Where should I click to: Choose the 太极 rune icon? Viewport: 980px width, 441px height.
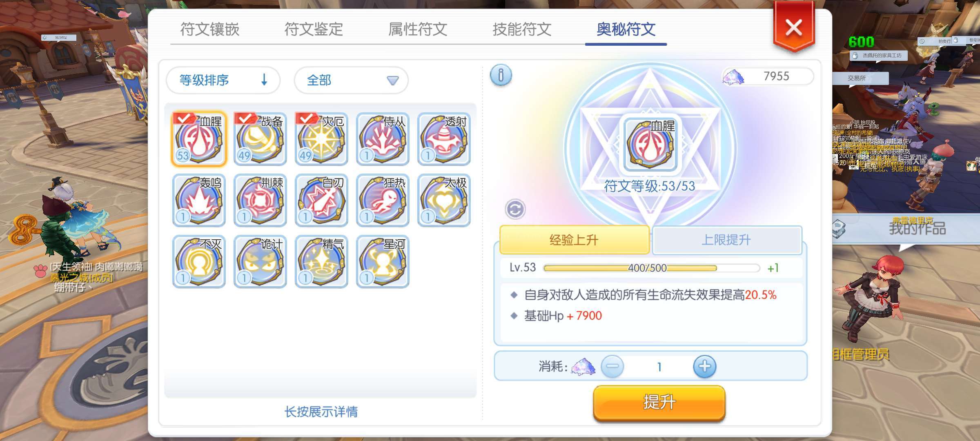point(444,200)
